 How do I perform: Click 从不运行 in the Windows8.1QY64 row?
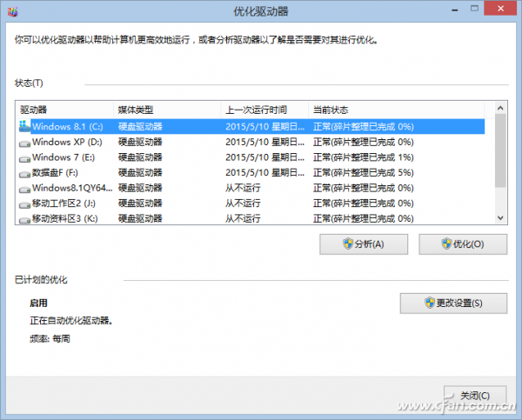click(x=243, y=188)
